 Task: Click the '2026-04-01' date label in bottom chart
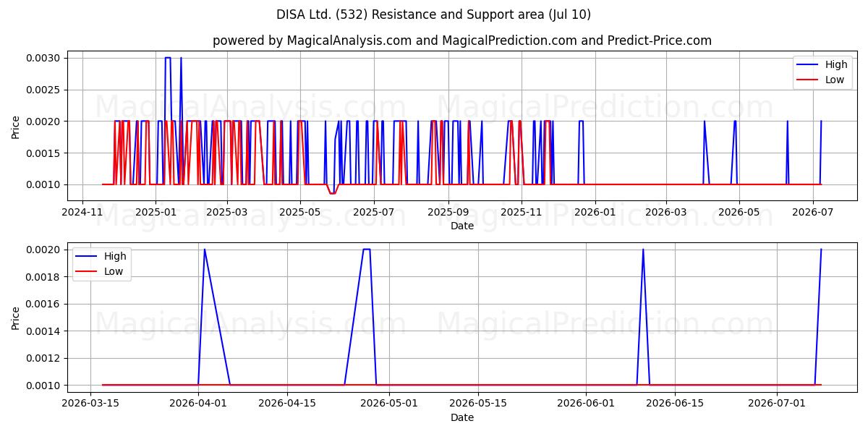(198, 404)
